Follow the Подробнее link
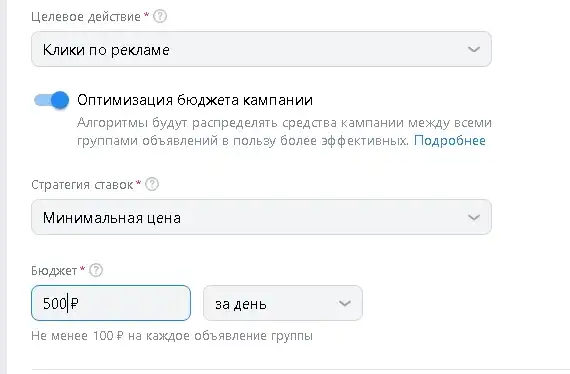 tap(450, 141)
